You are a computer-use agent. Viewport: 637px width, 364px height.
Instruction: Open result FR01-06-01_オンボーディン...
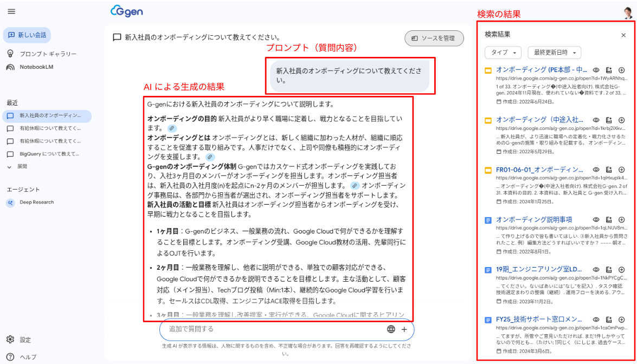pos(539,170)
